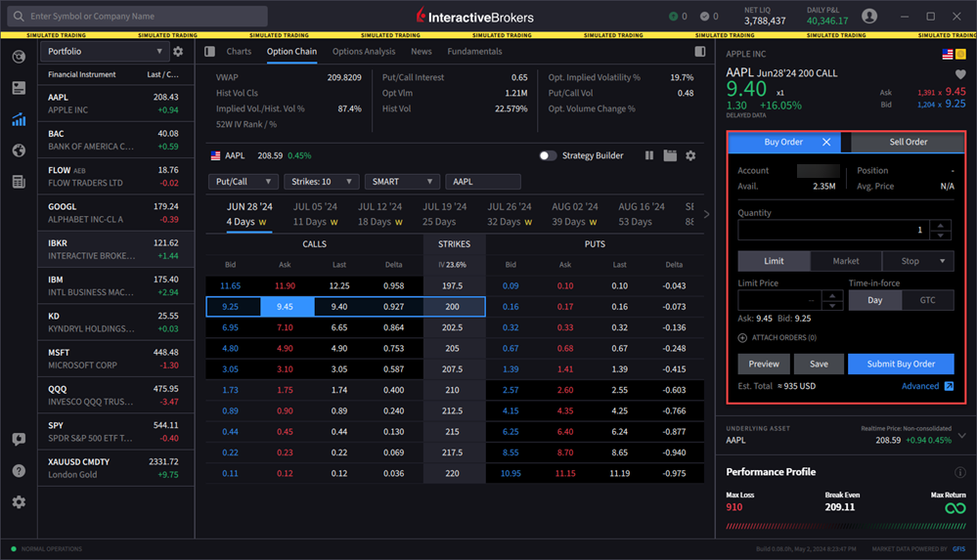Open the portfolio pie chart sidebar icon
Screen dimensions: 977x560
pyautogui.click(x=19, y=57)
